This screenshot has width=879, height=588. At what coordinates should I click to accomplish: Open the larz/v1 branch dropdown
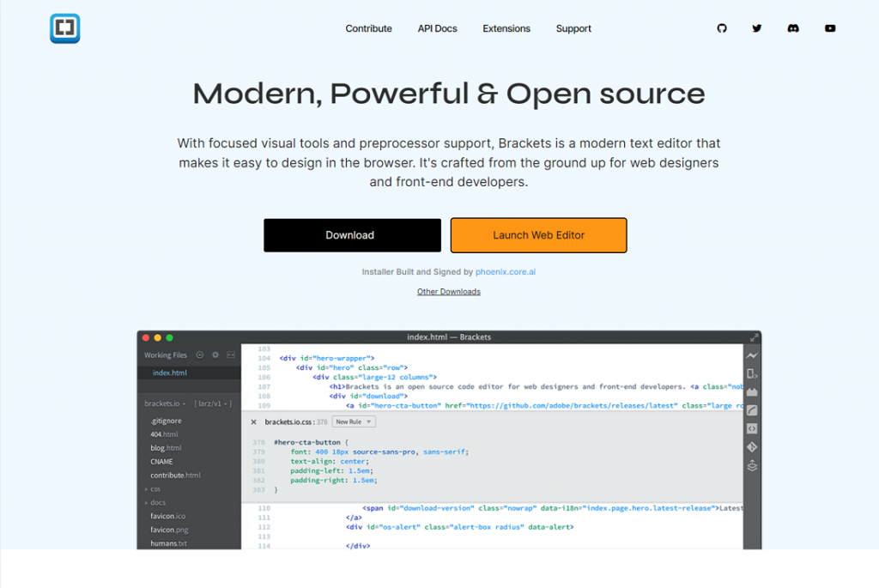213,403
